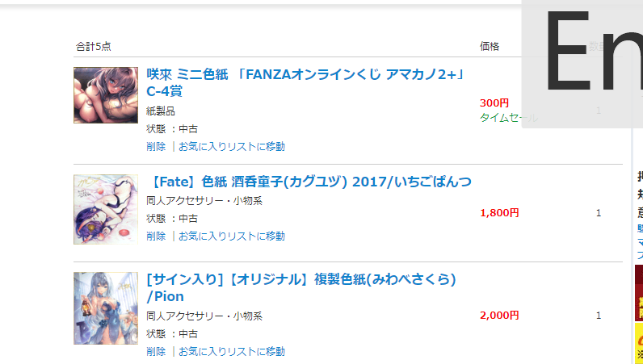Screen dimensions: 643x364
Task: Remove the Fate 酒呑童子 item via 削除
Action: click(156, 236)
